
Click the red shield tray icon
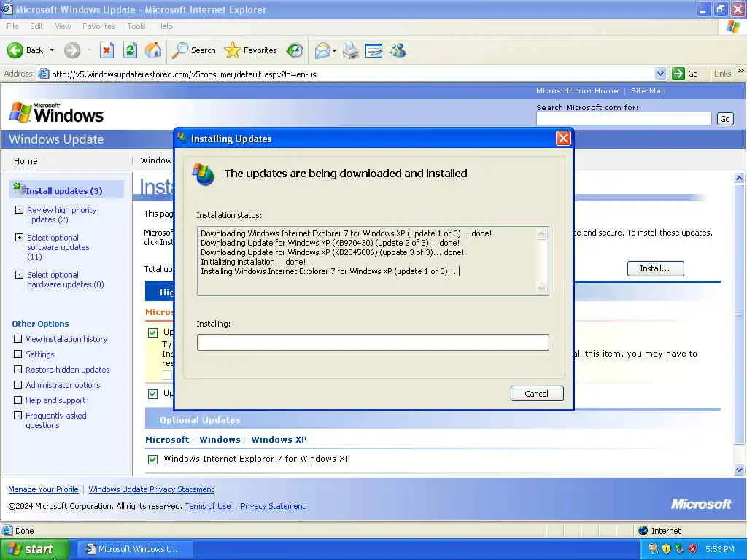point(693,549)
